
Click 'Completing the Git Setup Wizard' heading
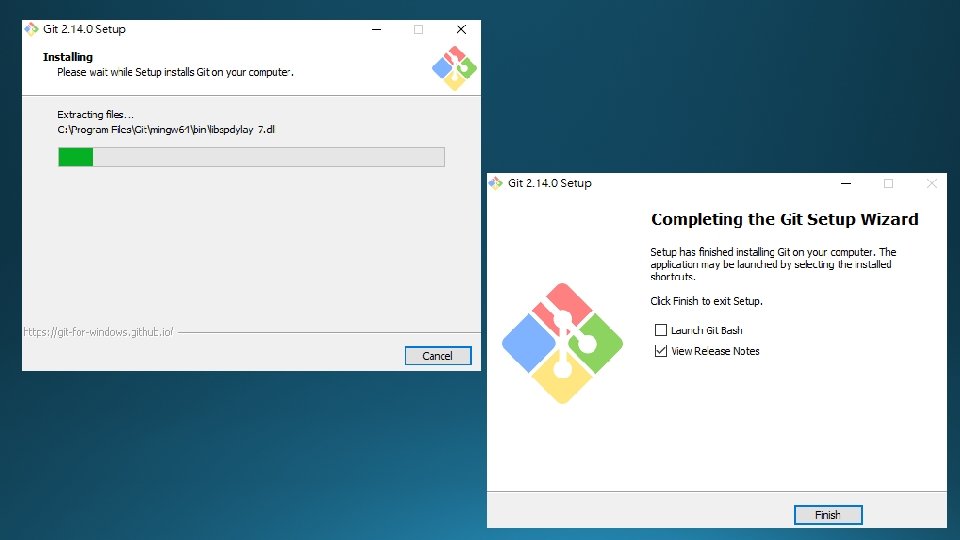[x=784, y=219]
